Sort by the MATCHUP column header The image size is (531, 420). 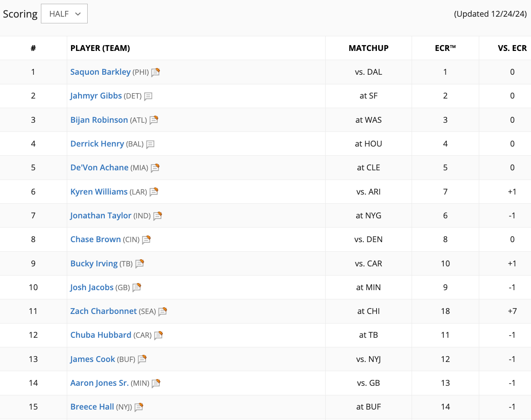[x=369, y=48]
